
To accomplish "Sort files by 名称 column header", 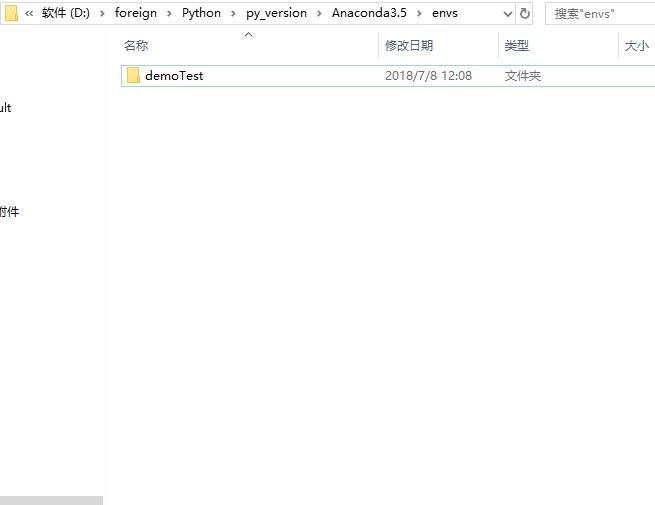I will [136, 46].
